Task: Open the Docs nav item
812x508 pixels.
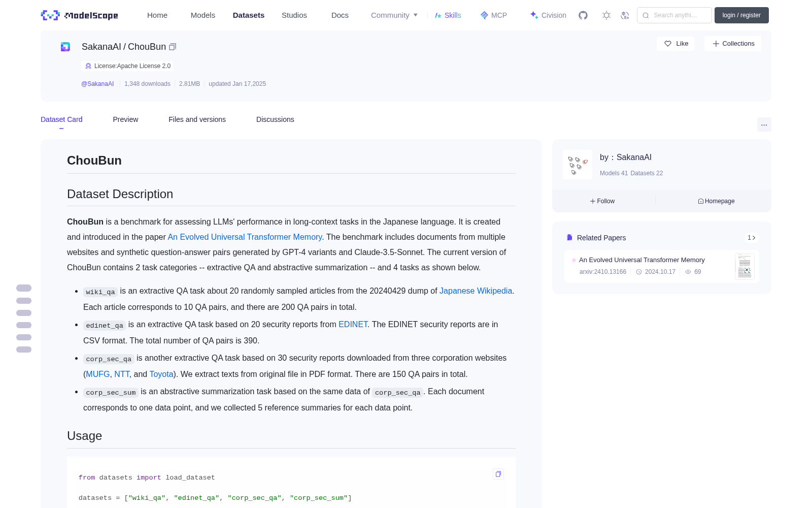Action: point(340,15)
